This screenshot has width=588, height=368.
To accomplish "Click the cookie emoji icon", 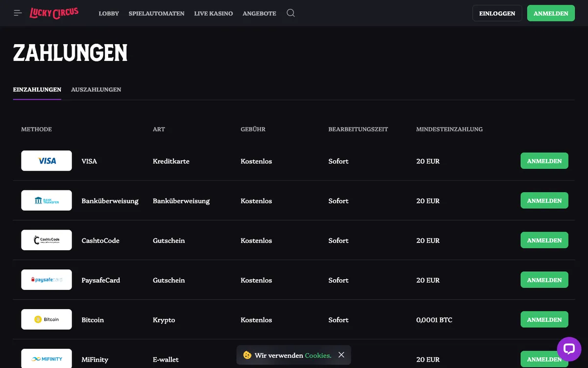I will 247,355.
